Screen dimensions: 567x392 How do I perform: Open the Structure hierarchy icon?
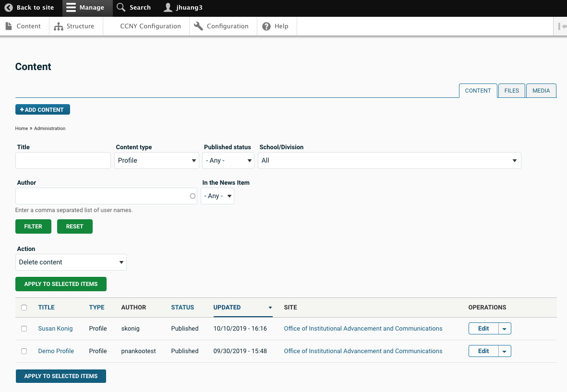tap(59, 26)
